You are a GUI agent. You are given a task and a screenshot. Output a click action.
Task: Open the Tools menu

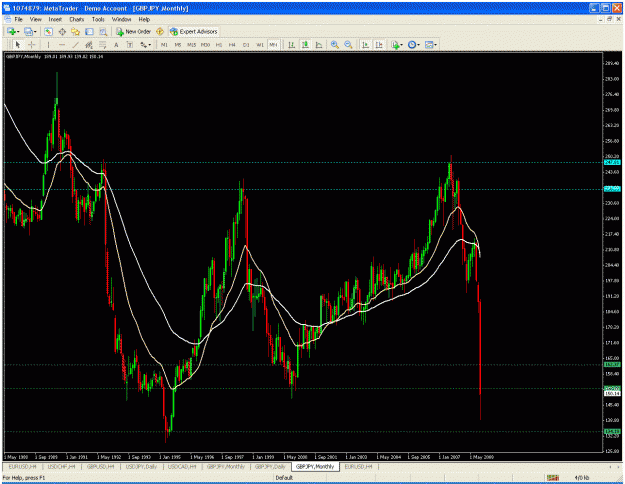(98, 19)
